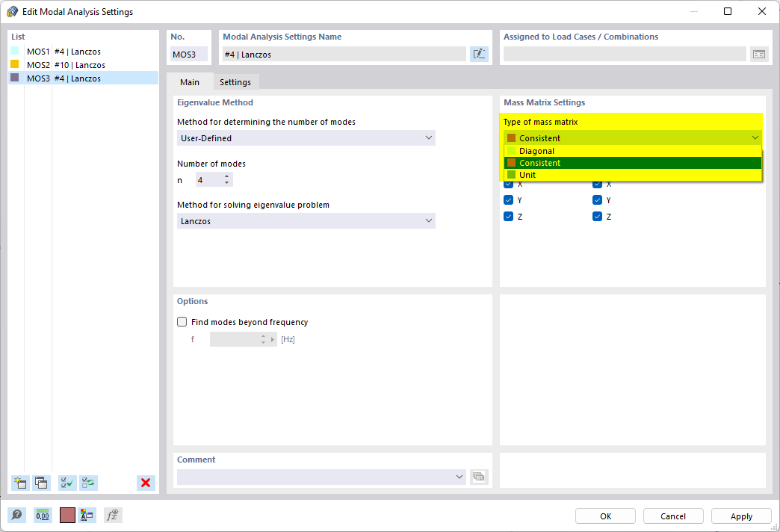This screenshot has height=532, width=780.
Task: Click the Cancel button
Action: point(673,516)
